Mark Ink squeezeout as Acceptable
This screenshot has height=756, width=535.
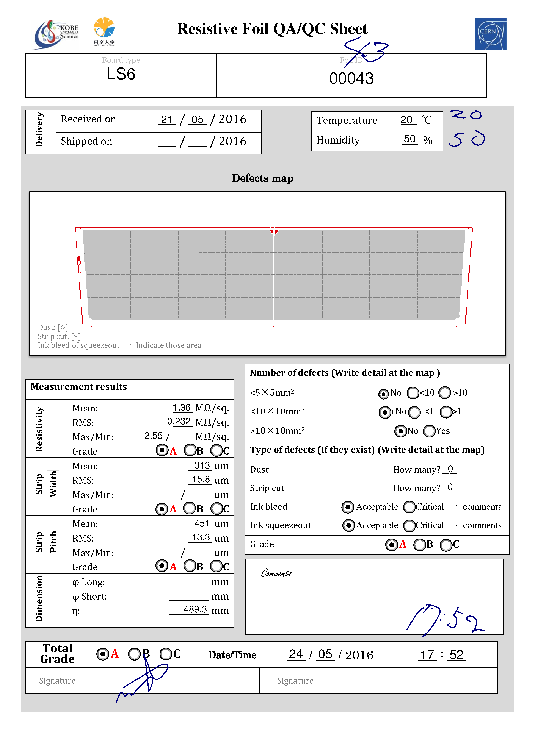(348, 525)
